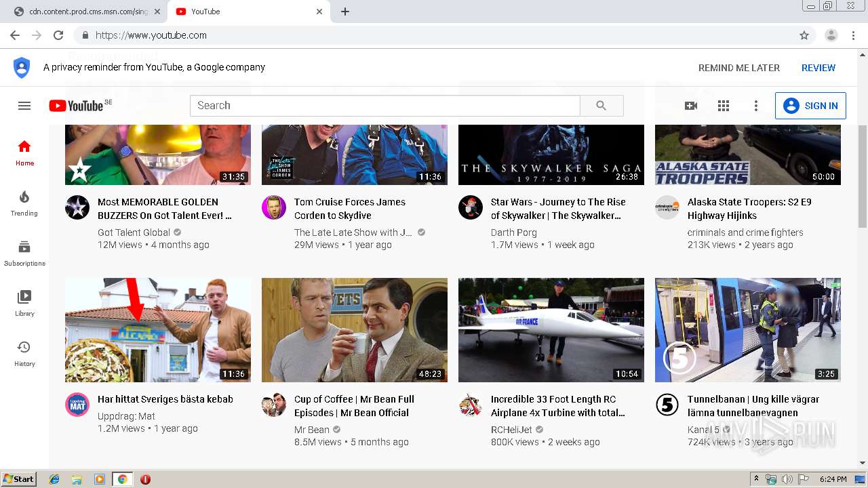Open the Uppdrag: Mat channel name
Image resolution: width=868 pixels, height=488 pixels.
click(126, 416)
